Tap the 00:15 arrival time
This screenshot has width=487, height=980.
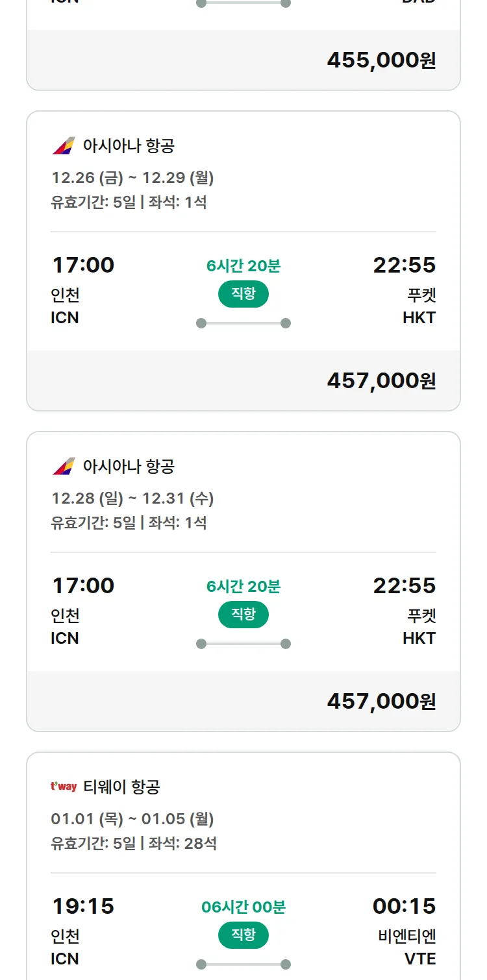[x=404, y=906]
